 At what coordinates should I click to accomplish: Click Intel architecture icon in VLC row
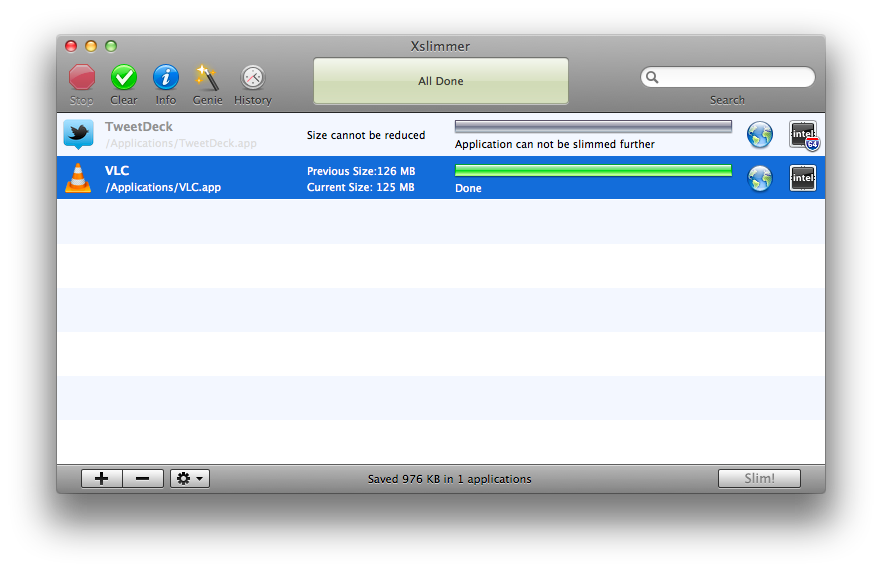[x=803, y=179]
